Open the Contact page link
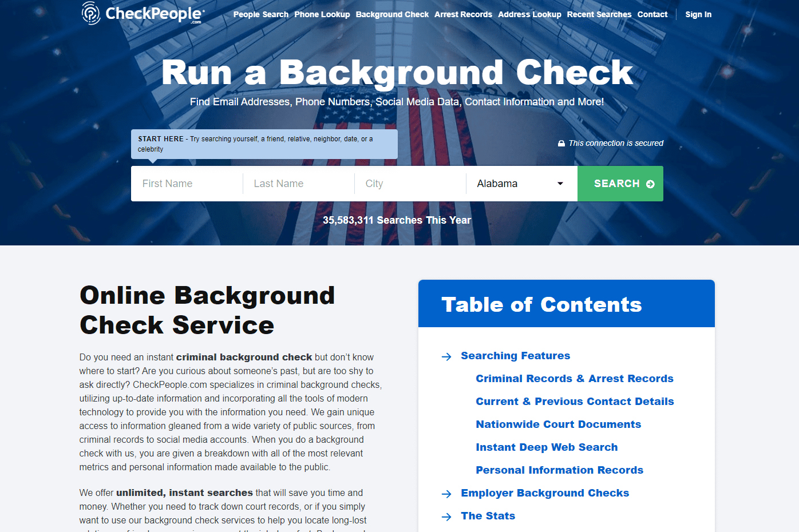The width and height of the screenshot is (799, 532). click(x=652, y=14)
